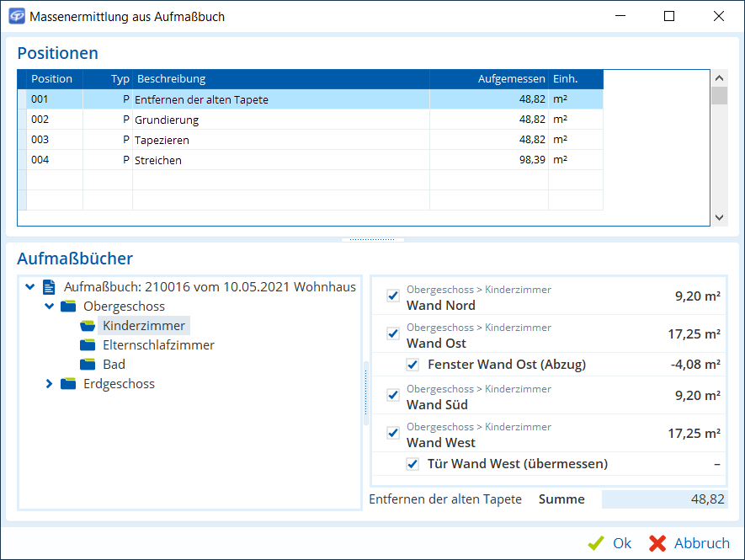Collapse the Aufmaßbuch root tree node
The height and width of the screenshot is (560, 745).
(30, 287)
